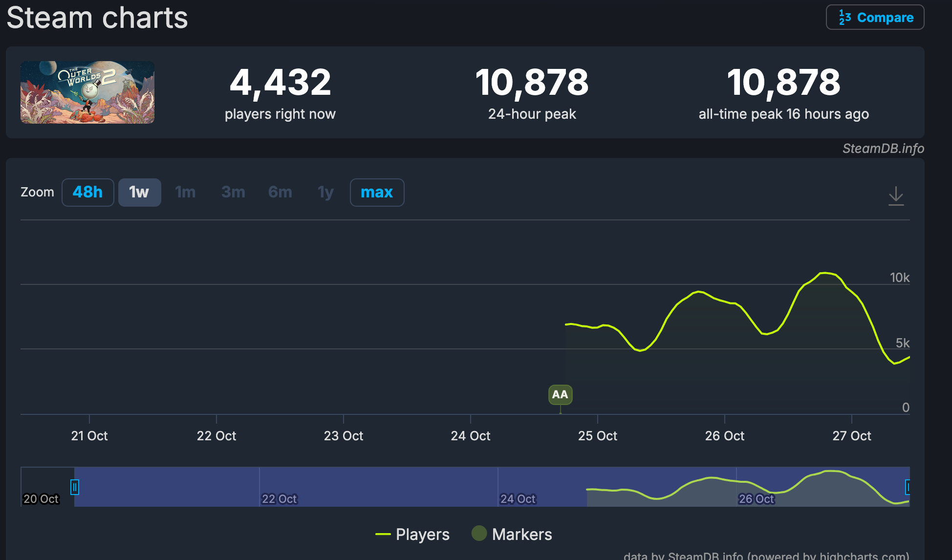Open The Outer Worlds 2 game thumbnail

(x=87, y=92)
